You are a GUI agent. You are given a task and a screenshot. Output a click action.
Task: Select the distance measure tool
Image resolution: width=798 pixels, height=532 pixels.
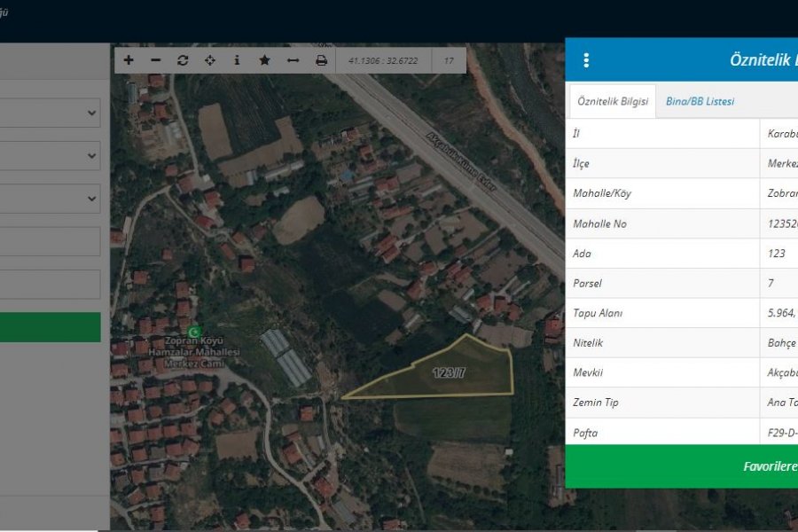[293, 60]
